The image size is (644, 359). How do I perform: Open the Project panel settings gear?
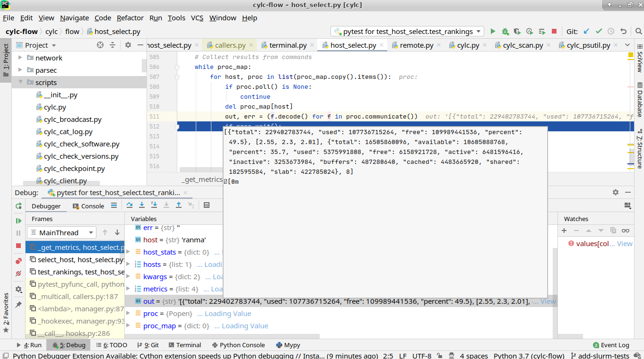128,45
